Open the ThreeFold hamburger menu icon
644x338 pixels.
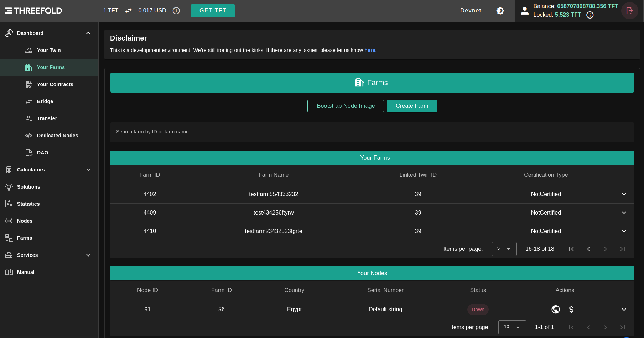click(x=9, y=11)
